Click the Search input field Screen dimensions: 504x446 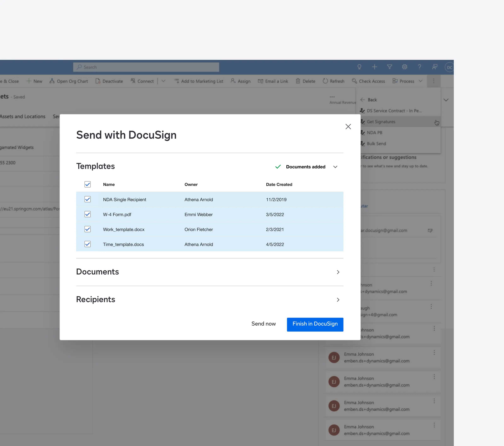click(x=146, y=67)
